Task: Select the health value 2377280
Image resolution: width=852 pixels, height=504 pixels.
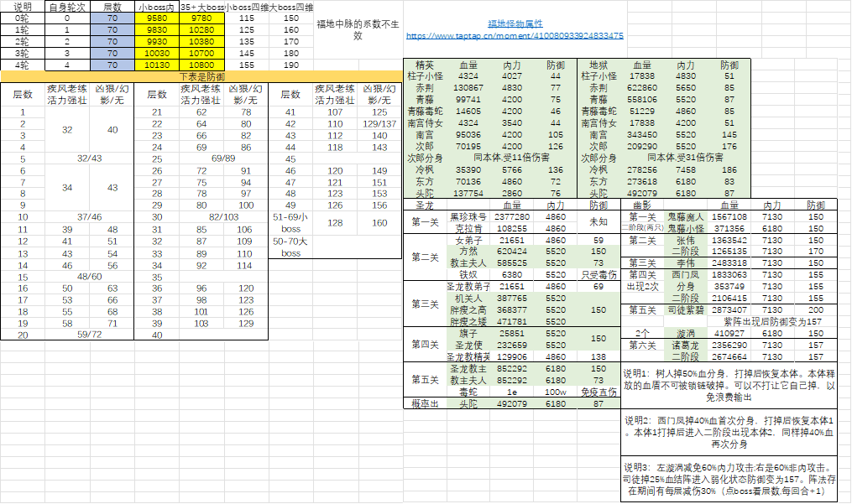Action: tap(512, 216)
